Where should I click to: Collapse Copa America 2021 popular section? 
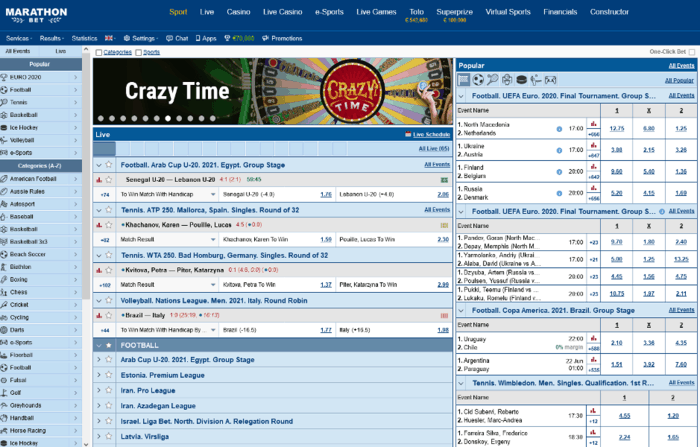point(462,310)
